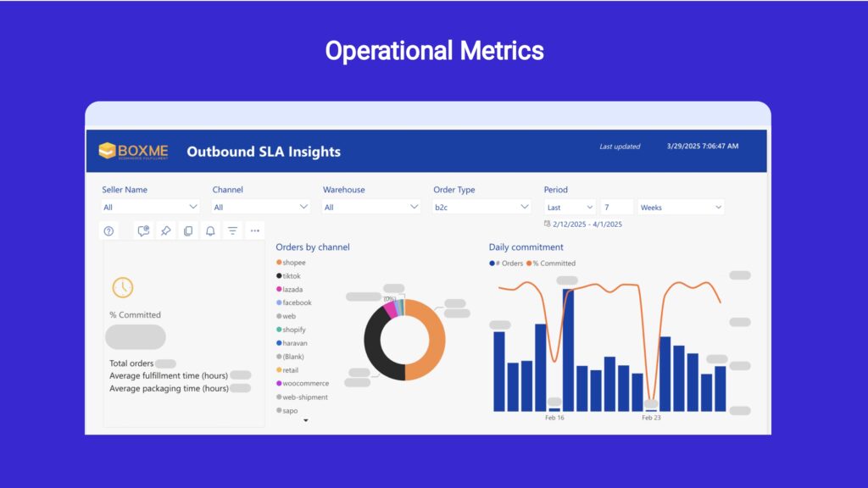Expand the Order Type b2c dropdown
Screen dimensions: 868x488
[481, 207]
